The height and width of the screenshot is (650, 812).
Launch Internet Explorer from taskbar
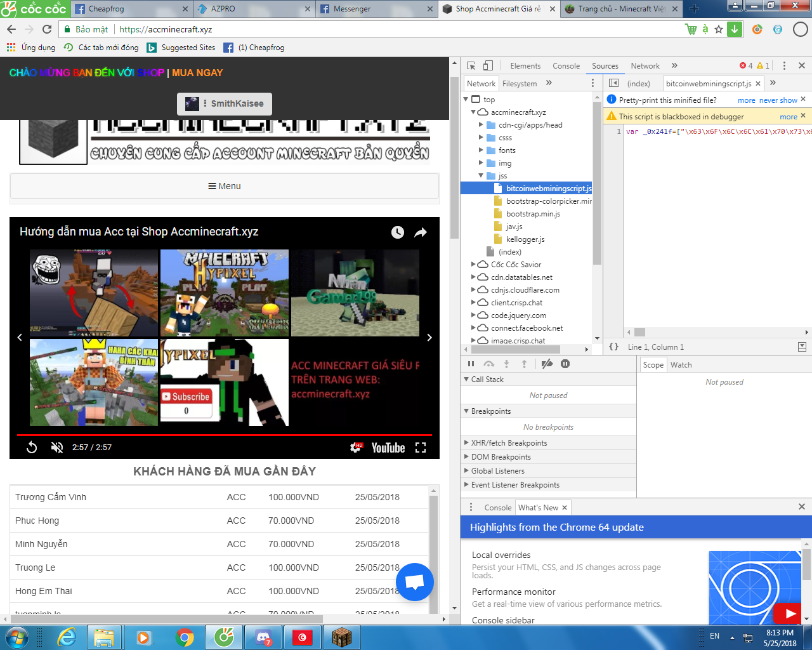click(x=66, y=637)
